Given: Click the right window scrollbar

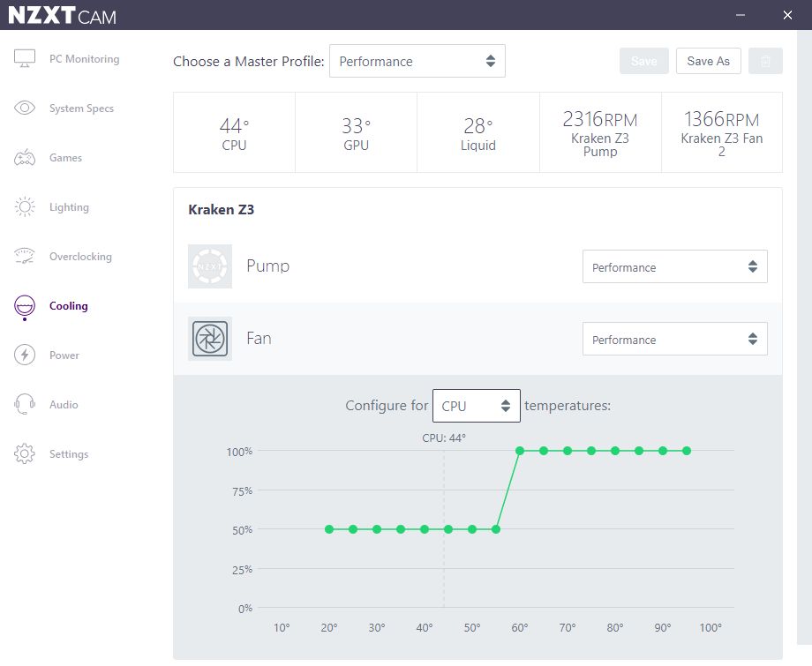Looking at the screenshot, I should pos(804,336).
